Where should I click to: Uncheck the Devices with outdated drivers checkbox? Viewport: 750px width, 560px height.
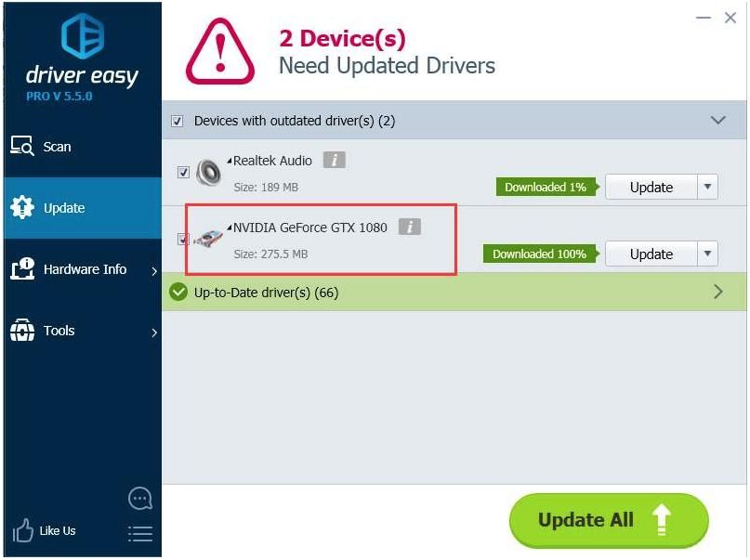(177, 121)
